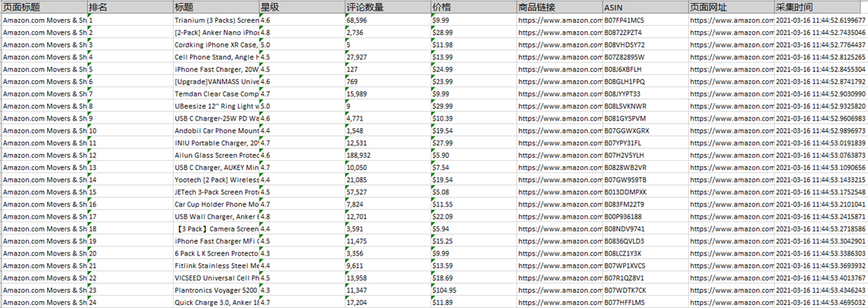Select title cell '【3 Pack】Camera Screen'
Image resolution: width=868 pixels, height=308 pixels.
(x=216, y=229)
